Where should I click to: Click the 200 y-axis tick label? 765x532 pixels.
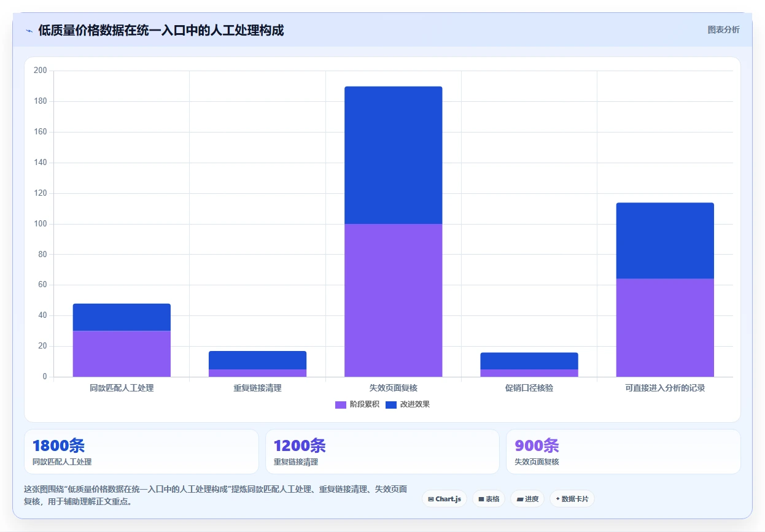tap(41, 71)
